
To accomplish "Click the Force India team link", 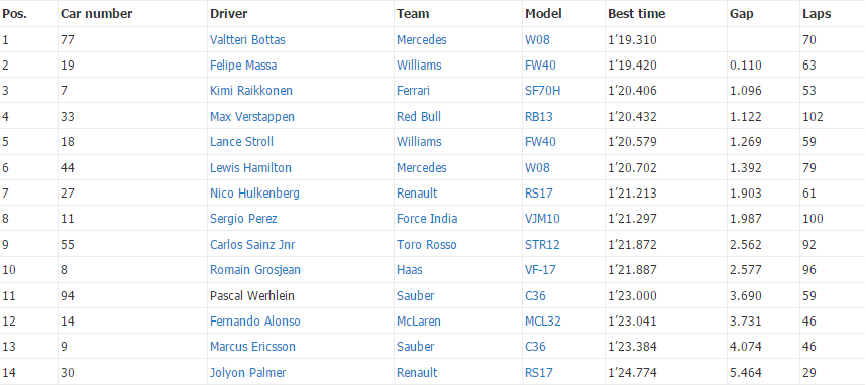I will pyautogui.click(x=427, y=219).
